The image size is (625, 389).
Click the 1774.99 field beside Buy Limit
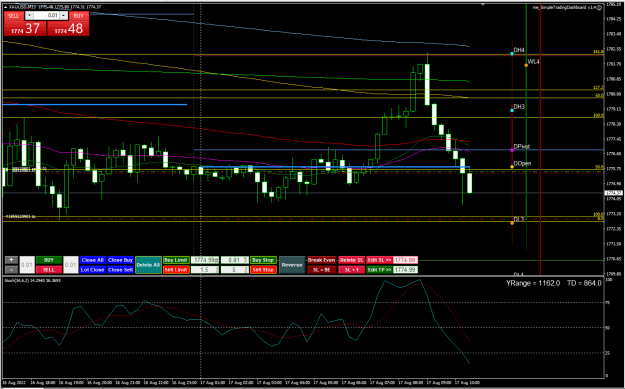(x=205, y=260)
